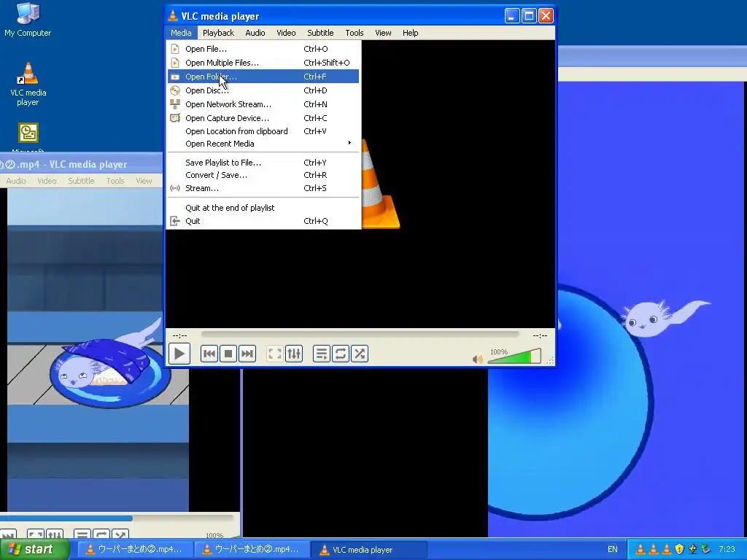Choose Open Capture Device… entry
Screen dimensions: 747x560
tap(263, 117)
